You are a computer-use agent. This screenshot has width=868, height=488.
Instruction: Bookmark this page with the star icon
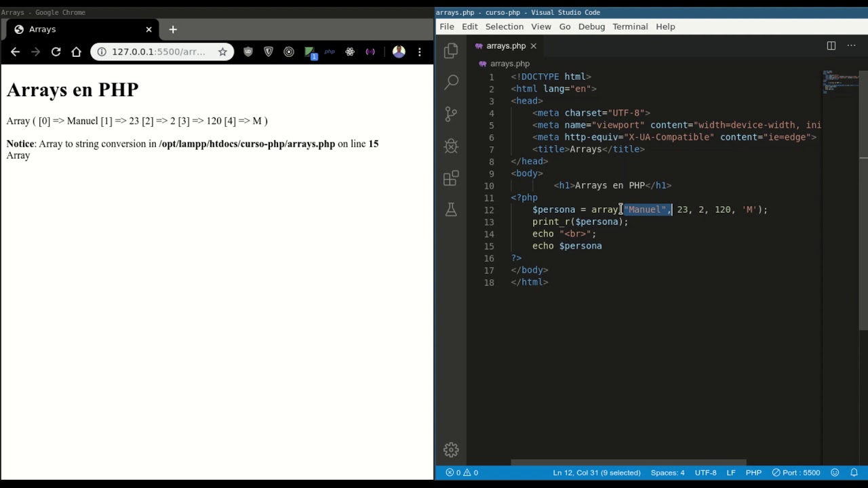point(222,52)
